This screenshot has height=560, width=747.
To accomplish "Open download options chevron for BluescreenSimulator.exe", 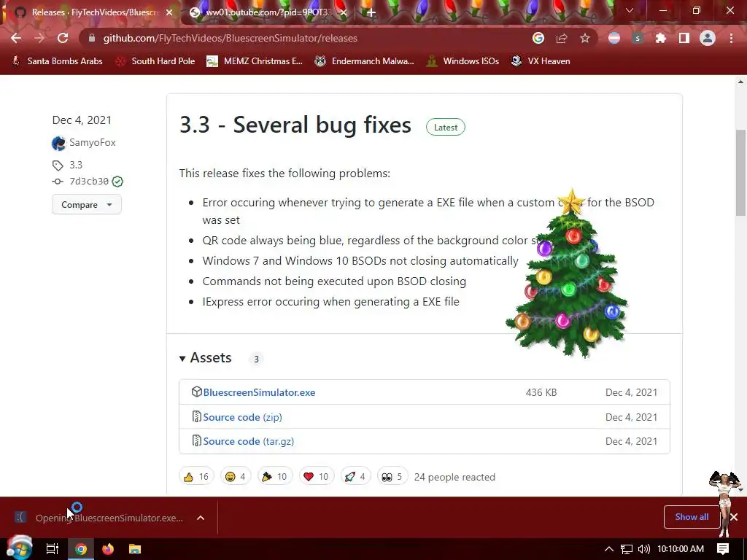I will tap(201, 518).
